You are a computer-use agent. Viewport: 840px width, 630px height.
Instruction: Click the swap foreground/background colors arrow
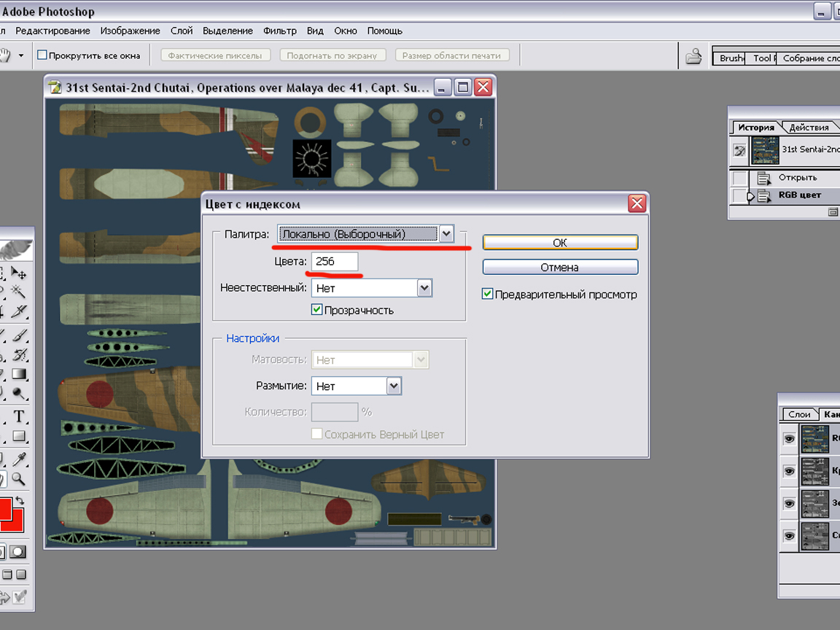[20, 501]
